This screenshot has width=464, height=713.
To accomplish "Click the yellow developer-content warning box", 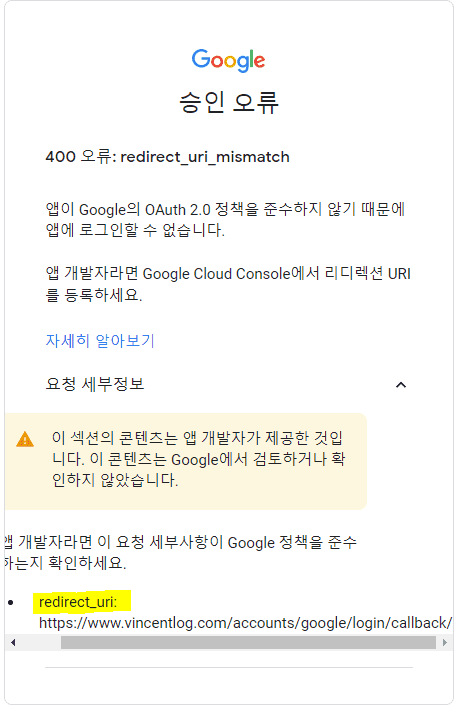I will 186,461.
